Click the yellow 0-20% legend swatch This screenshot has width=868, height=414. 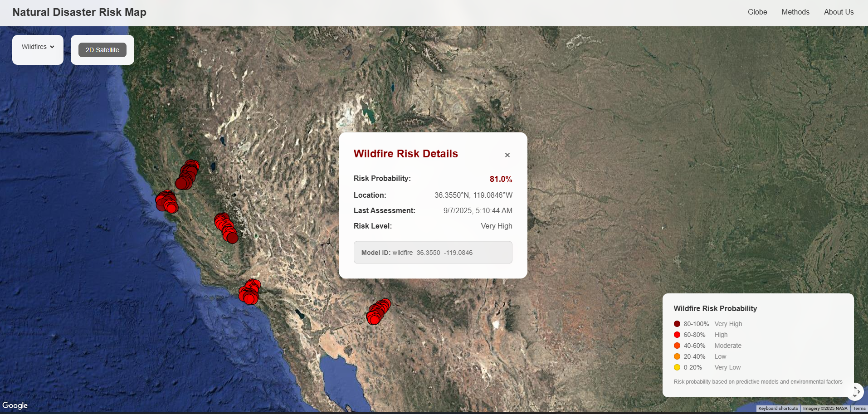pos(677,367)
